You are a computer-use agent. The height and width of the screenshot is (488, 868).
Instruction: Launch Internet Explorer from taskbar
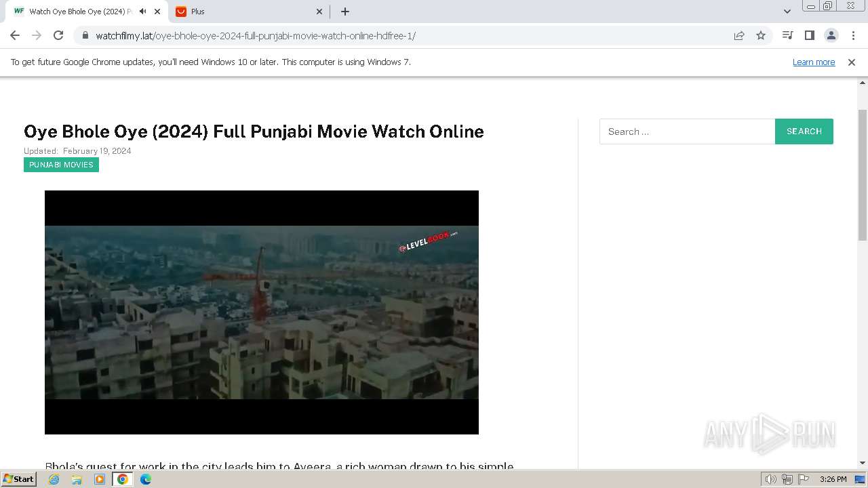54,479
